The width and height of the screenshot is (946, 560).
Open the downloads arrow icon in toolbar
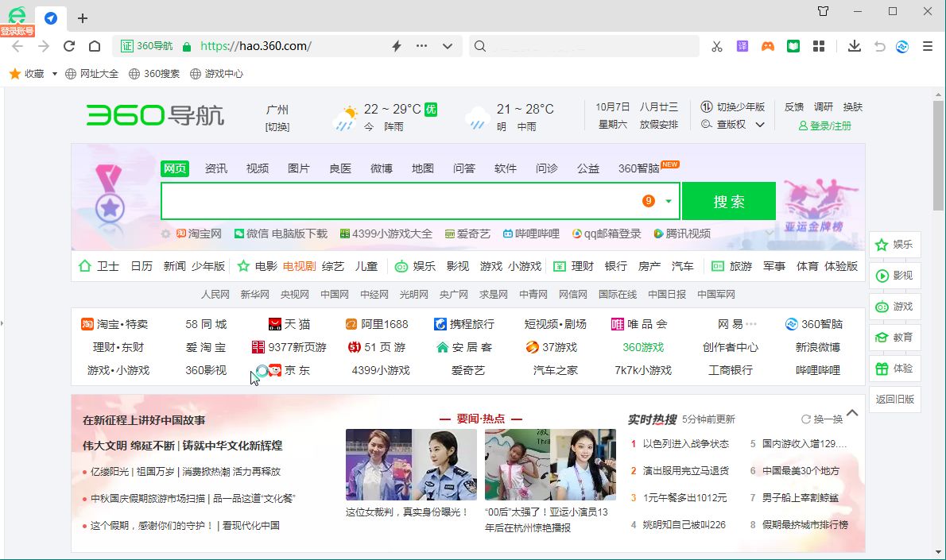[x=854, y=46]
